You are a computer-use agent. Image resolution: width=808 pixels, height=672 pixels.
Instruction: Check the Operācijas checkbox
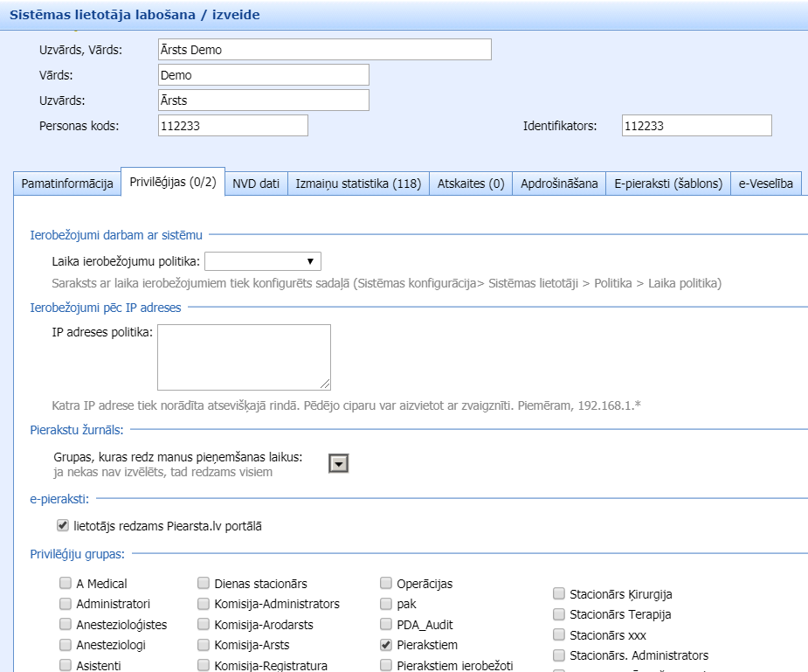(x=386, y=583)
